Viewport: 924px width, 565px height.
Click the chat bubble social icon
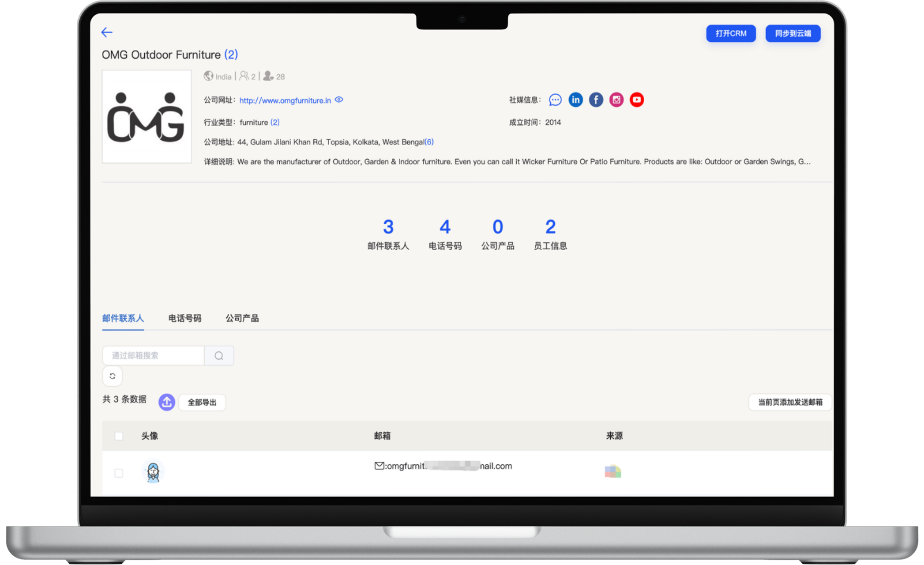(555, 100)
